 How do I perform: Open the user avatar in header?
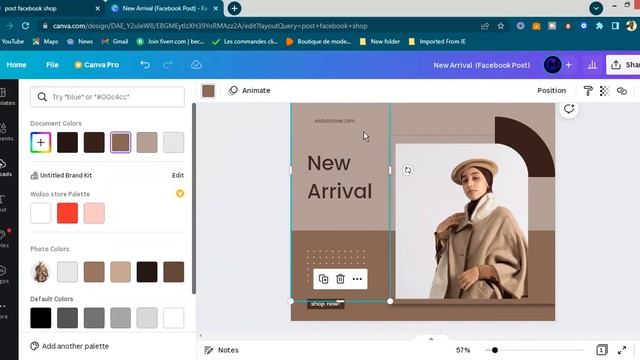(553, 65)
